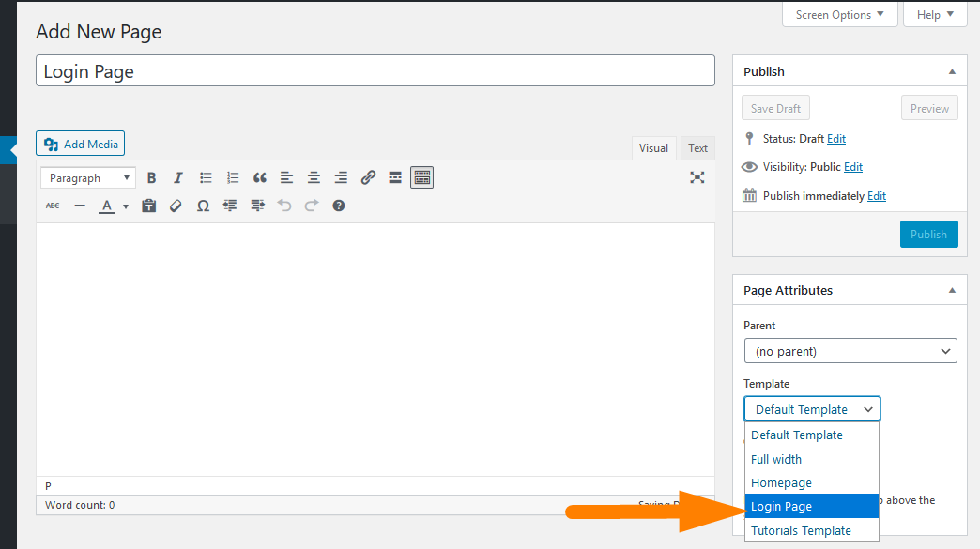Click inside the page content area
The width and height of the screenshot is (980, 549).
point(375,350)
